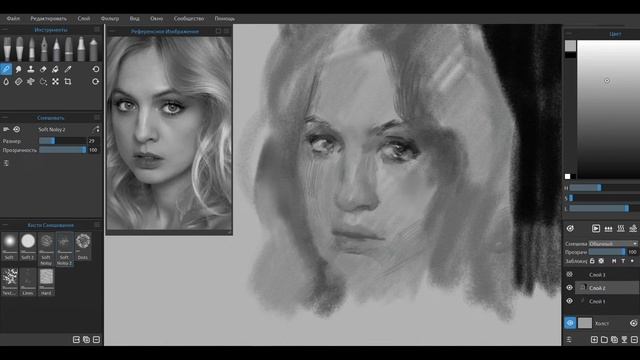Open the layer blend mode dropdown
The width and height of the screenshot is (640, 360).
[x=613, y=244]
